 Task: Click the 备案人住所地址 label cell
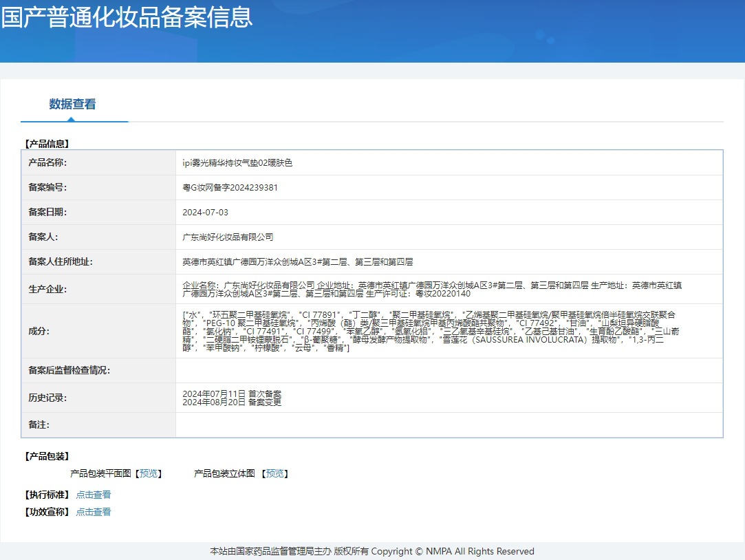(98, 261)
